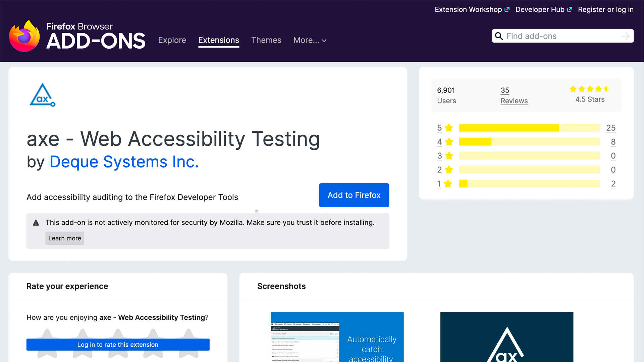Click the first screenshot thumbnail of axe tool
The width and height of the screenshot is (644, 362).
coord(337,337)
